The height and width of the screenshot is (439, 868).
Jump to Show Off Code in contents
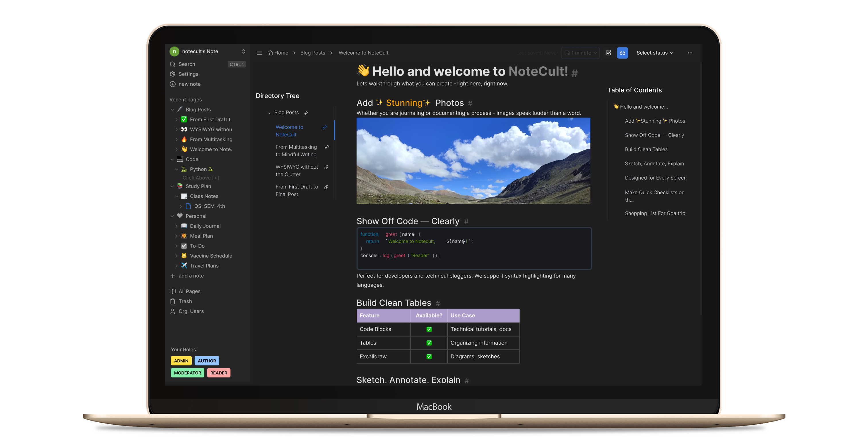click(654, 135)
